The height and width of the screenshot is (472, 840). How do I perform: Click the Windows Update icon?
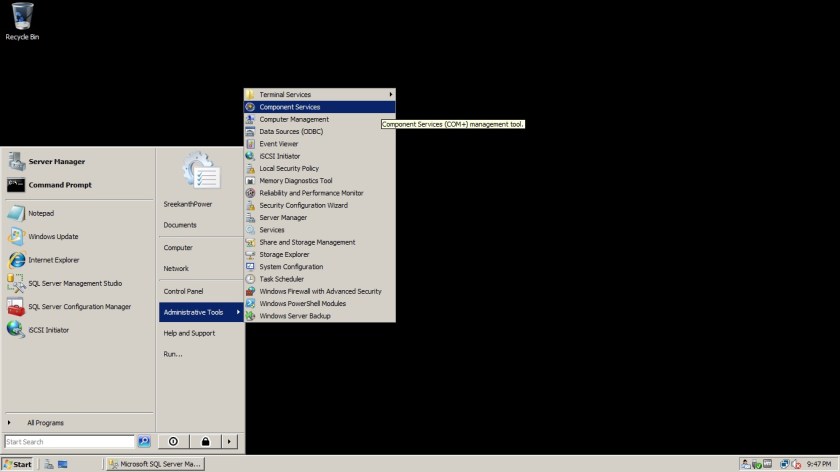pyautogui.click(x=16, y=237)
